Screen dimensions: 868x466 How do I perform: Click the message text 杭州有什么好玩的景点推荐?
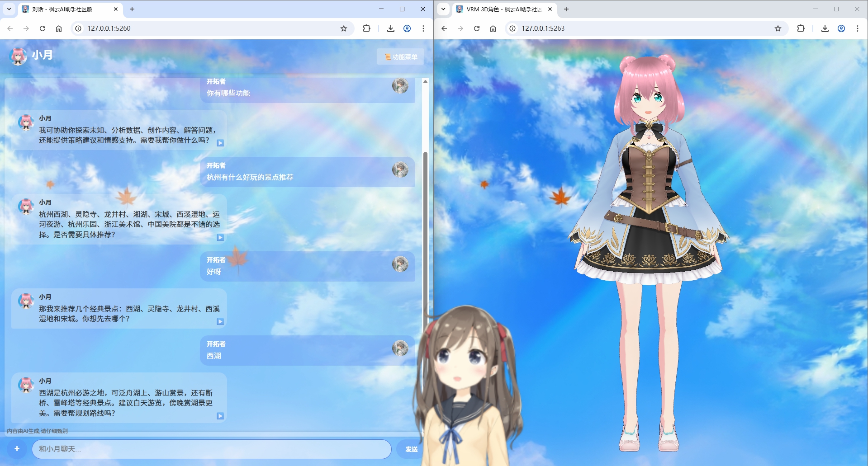pos(250,177)
